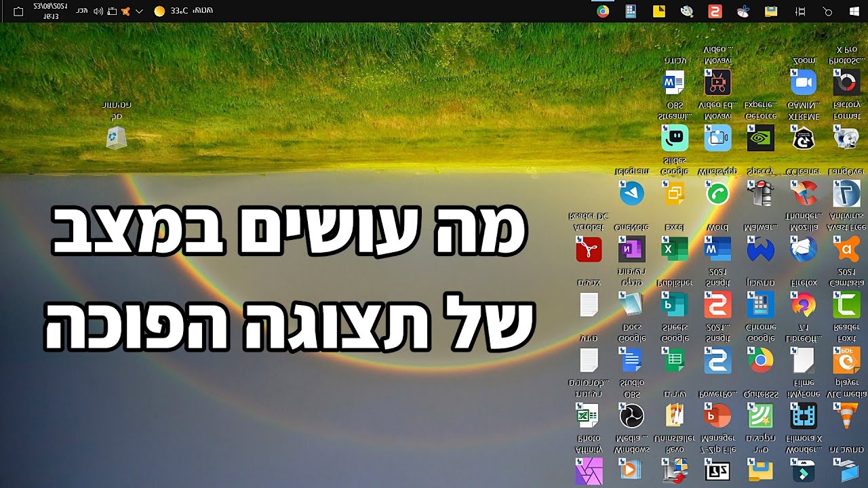Open the Telegram desktop shortcut

click(631, 194)
